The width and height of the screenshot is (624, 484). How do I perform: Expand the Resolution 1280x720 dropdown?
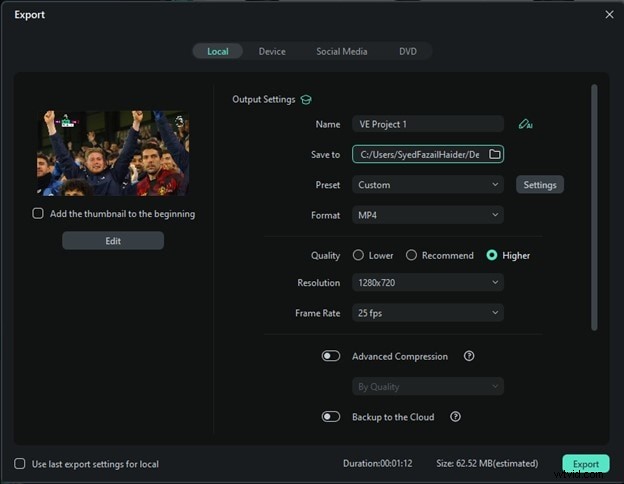pyautogui.click(x=428, y=283)
